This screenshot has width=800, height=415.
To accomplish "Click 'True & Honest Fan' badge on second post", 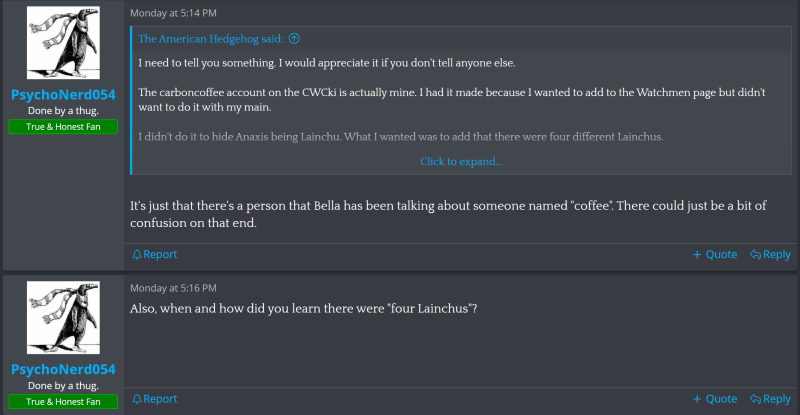I will point(63,401).
